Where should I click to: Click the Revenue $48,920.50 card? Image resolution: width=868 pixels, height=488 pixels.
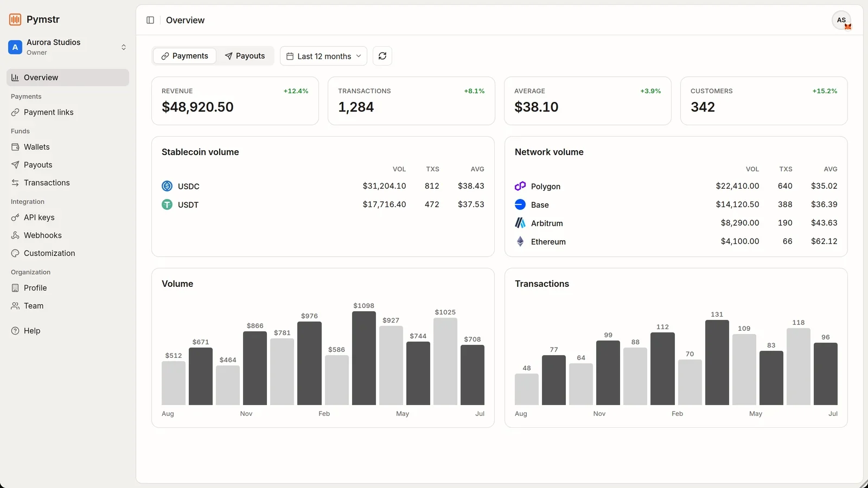click(235, 101)
